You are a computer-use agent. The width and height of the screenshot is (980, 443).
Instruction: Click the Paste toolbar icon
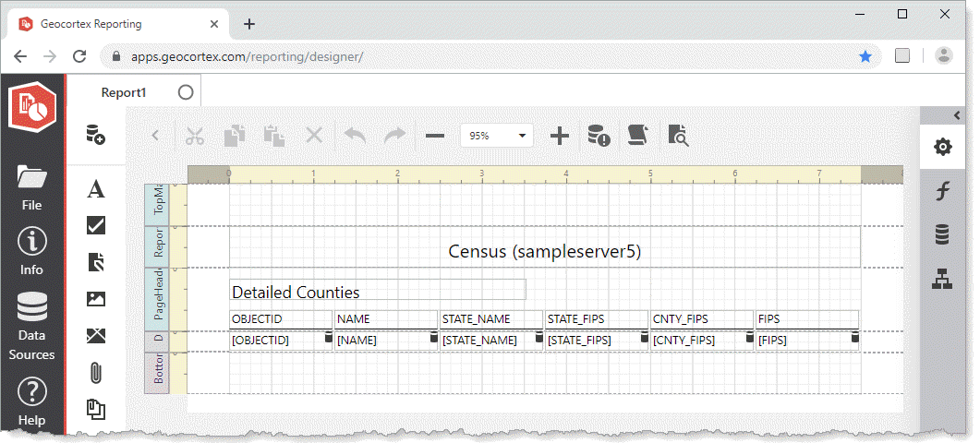[273, 136]
